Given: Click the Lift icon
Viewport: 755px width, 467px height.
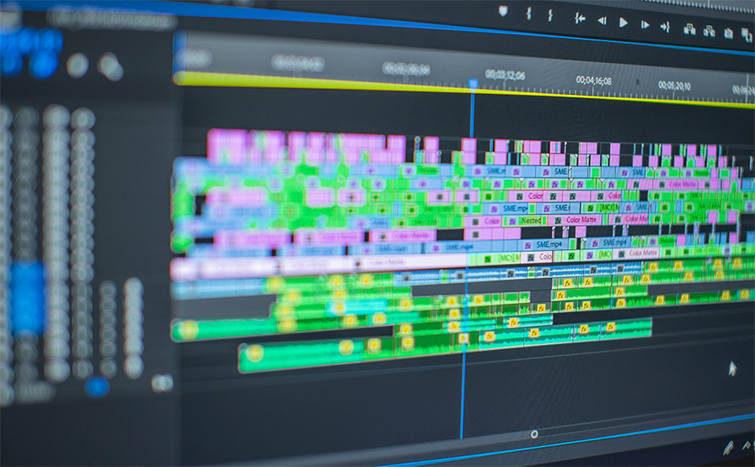Looking at the screenshot, I should click(x=688, y=29).
